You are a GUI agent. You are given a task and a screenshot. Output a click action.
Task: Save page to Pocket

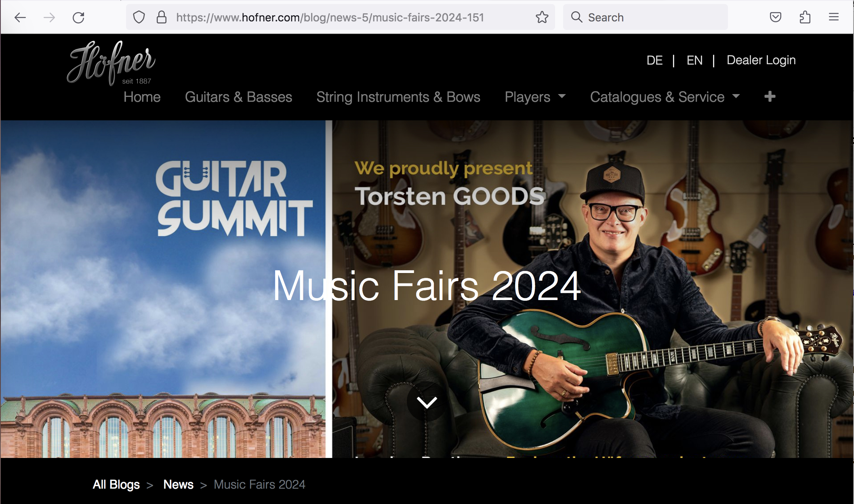776,17
